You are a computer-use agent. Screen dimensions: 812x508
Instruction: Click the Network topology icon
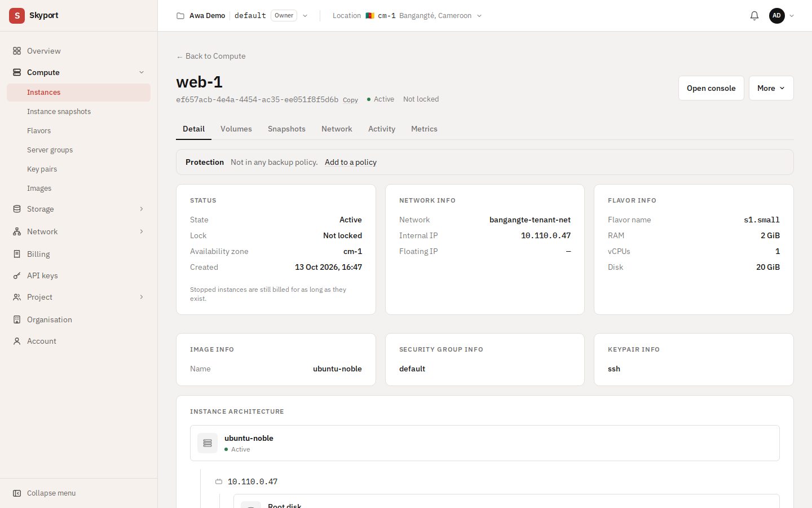coord(17,231)
